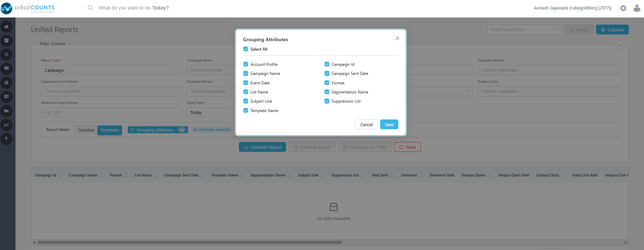
Task: Uncheck List Name in Grouping Attributes dialog
Action: [246, 92]
